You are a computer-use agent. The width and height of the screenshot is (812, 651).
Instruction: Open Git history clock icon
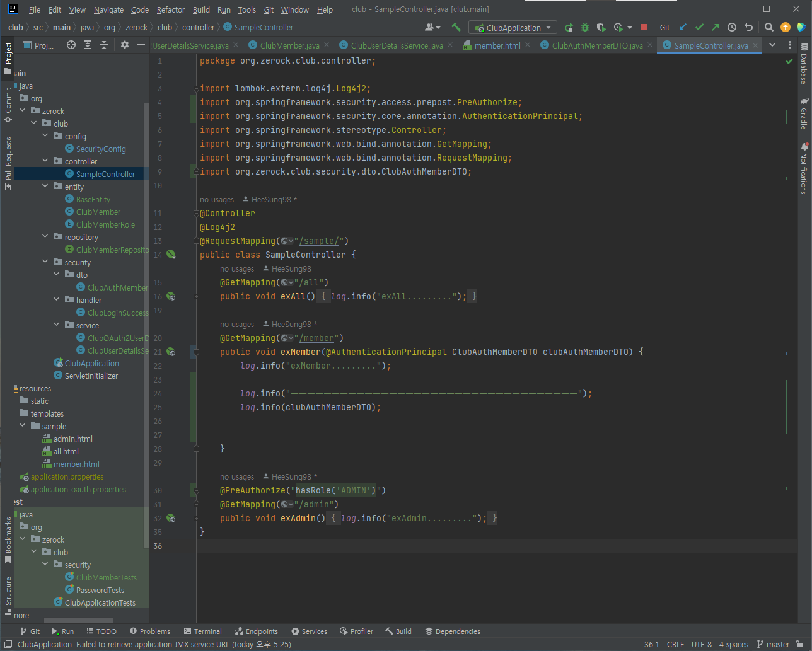732,27
